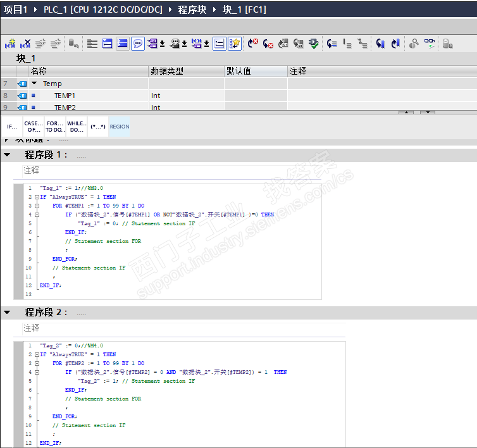This screenshot has height=448, width=477.
Task: Click the interface pane up arrow button
Action: [x=406, y=112]
